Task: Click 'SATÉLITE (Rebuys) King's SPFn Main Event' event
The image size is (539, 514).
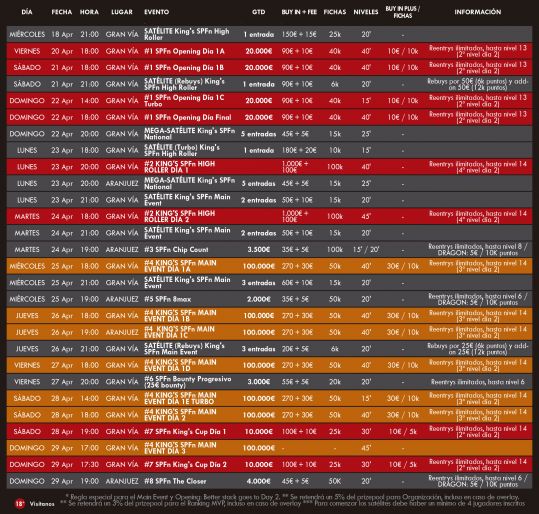Action: point(184,349)
